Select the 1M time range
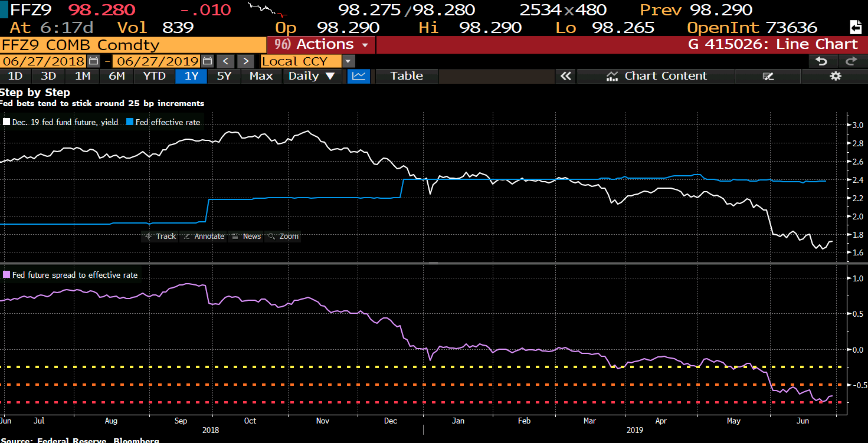This screenshot has width=868, height=443. (83, 76)
